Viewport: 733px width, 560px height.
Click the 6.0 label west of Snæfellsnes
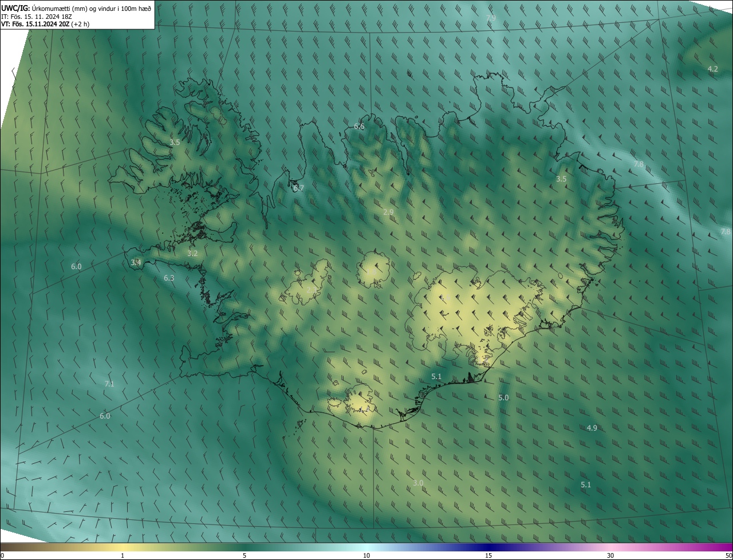coord(76,266)
